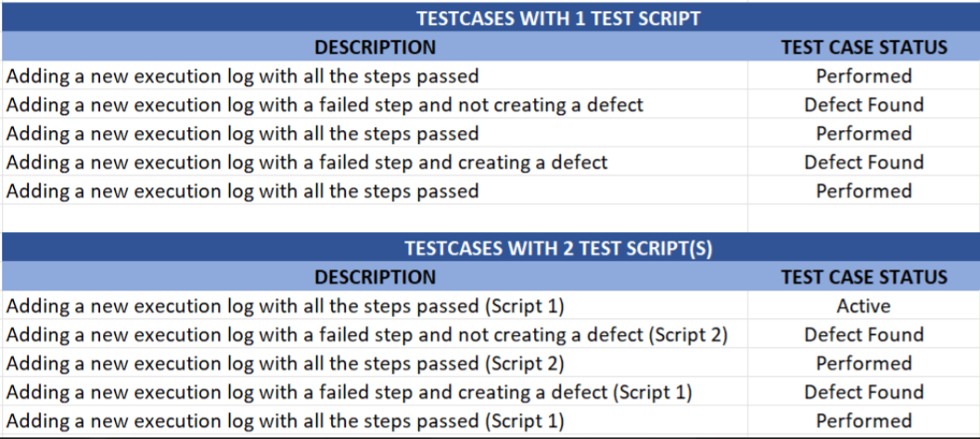Select description ending "creating a defect (Script 1)"
The height and width of the screenshot is (439, 980).
click(375, 392)
